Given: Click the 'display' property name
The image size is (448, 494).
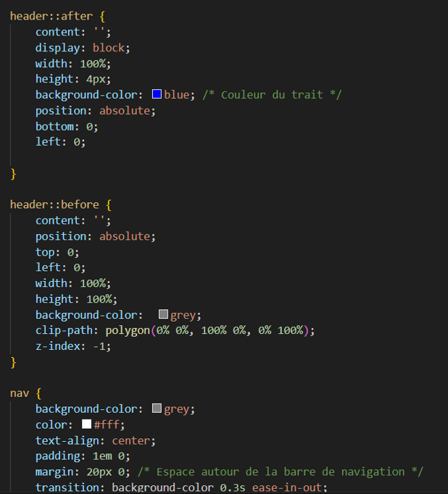Looking at the screenshot, I should point(58,48).
